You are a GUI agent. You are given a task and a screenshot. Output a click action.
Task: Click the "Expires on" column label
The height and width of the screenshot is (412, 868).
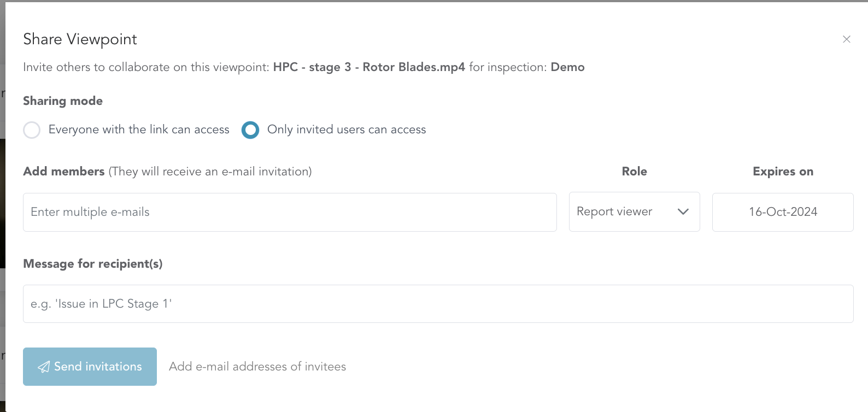[x=783, y=172]
